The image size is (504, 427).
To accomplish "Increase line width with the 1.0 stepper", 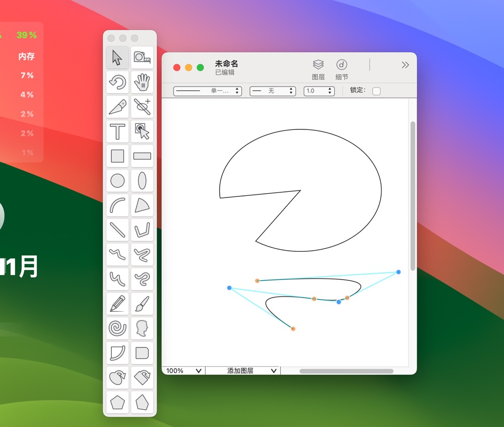I will (330, 89).
